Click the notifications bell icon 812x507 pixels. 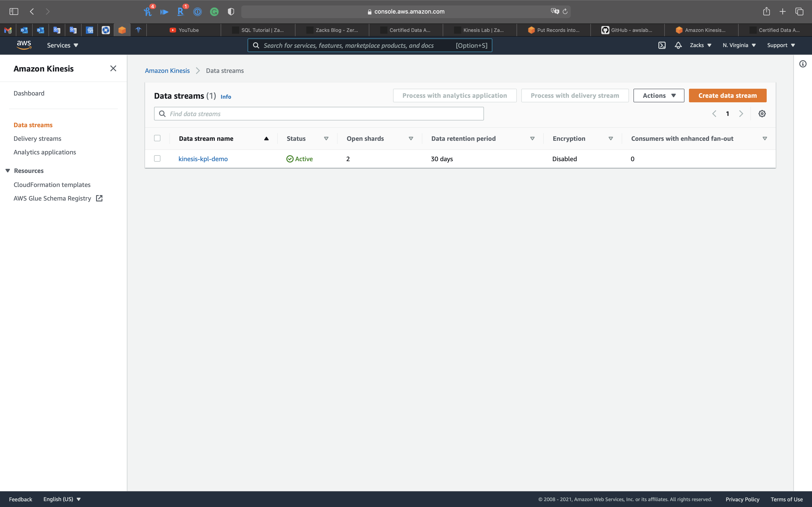[678, 45]
